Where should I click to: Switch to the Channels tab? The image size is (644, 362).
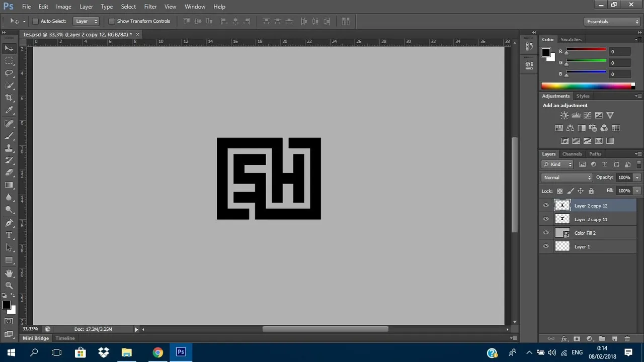[x=572, y=154]
